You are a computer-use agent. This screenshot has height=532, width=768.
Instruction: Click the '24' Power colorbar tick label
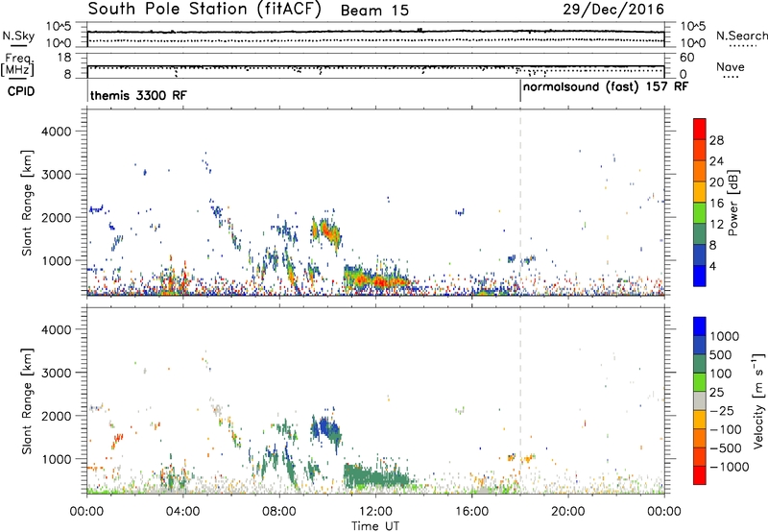[x=716, y=161]
